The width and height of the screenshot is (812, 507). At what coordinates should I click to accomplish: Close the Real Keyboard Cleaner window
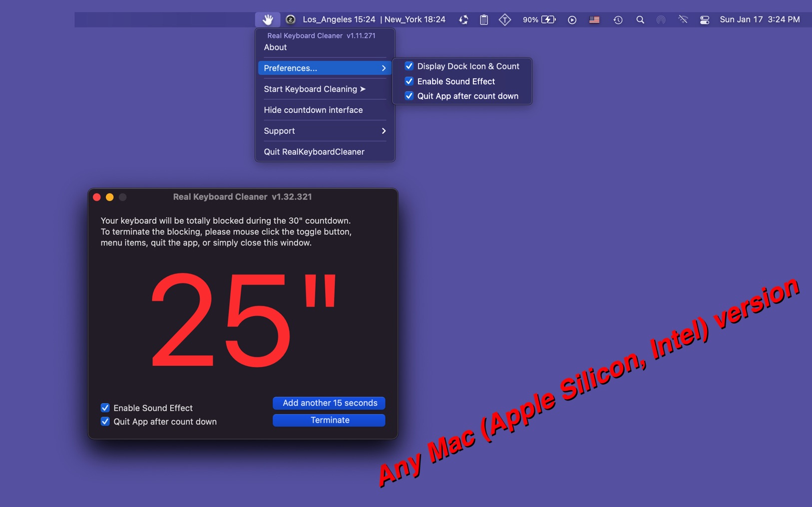[97, 197]
